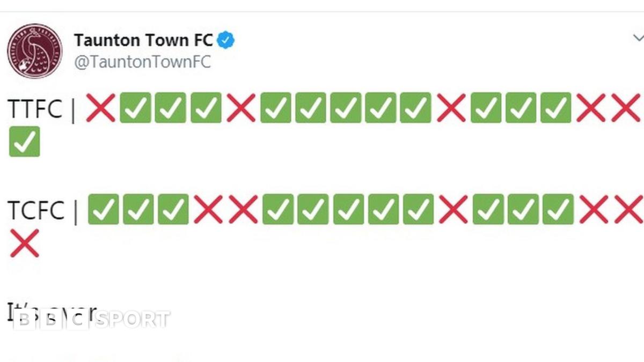Viewport: 644px width, 362px height.
Task: Click the second red cross in TCFC row
Action: pyautogui.click(x=243, y=209)
